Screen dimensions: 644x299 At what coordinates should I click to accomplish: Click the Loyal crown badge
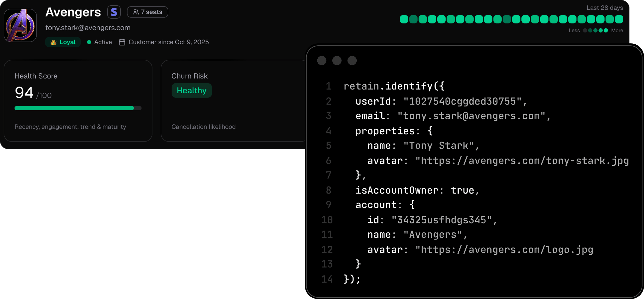tap(63, 42)
